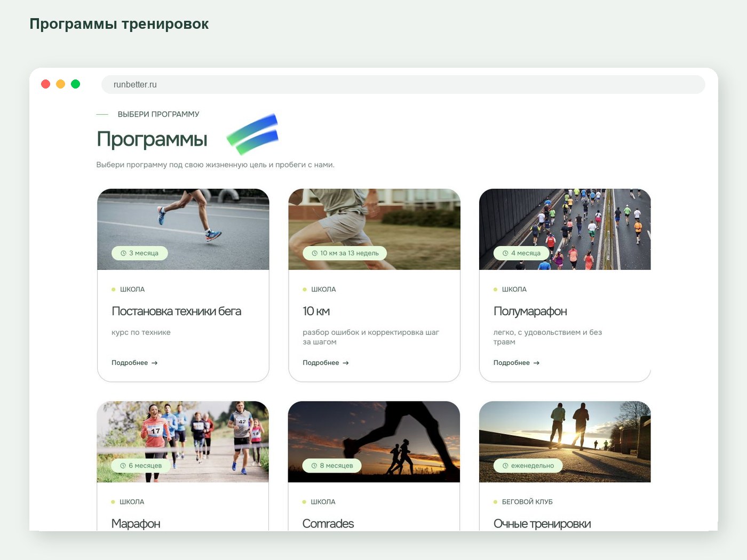
Task: Click 'ШКОЛА' label above Comrades
Action: 323,502
